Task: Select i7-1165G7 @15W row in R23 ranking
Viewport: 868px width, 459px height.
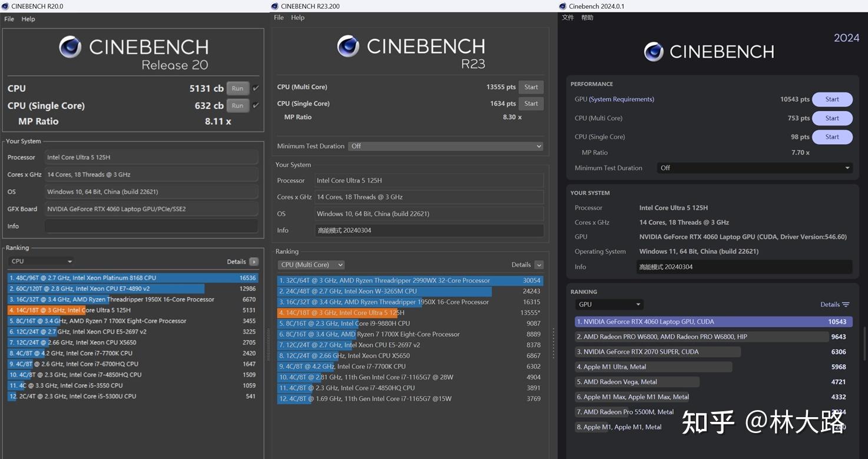Action: (410, 399)
